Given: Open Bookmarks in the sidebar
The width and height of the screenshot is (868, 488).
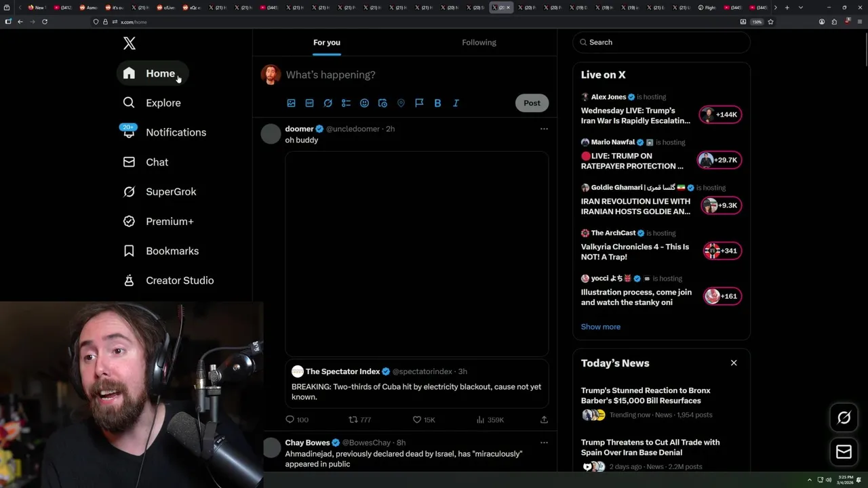Looking at the screenshot, I should click(x=161, y=251).
